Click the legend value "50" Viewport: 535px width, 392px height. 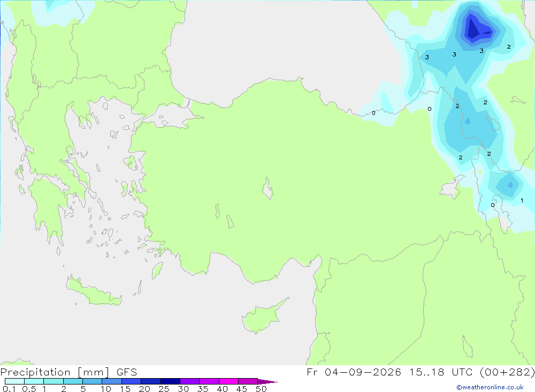coord(261,389)
